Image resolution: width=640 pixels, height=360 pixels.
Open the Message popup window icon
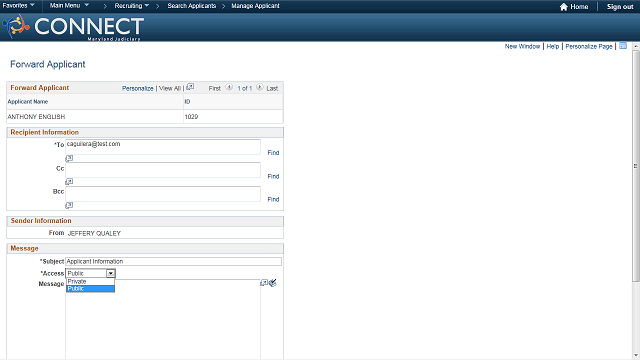click(x=264, y=282)
